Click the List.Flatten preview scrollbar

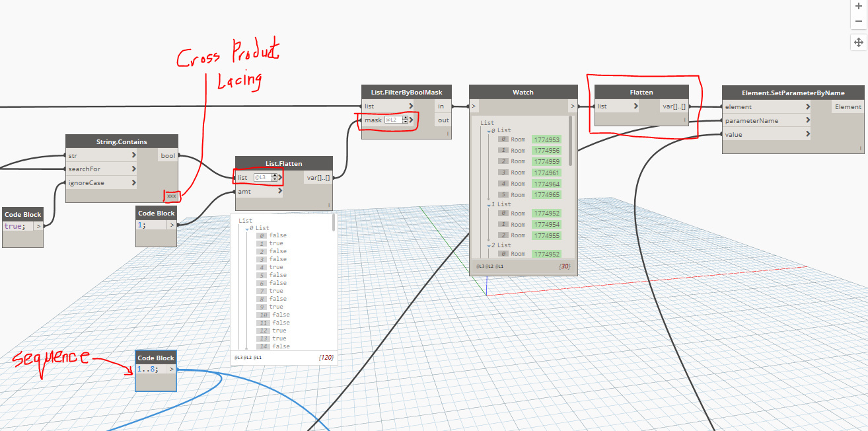(x=334, y=223)
